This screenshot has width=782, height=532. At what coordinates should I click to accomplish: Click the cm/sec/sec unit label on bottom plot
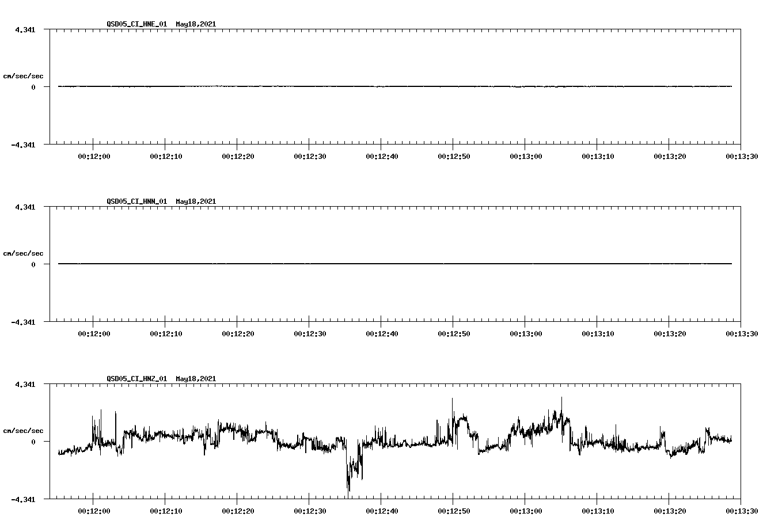(x=24, y=430)
